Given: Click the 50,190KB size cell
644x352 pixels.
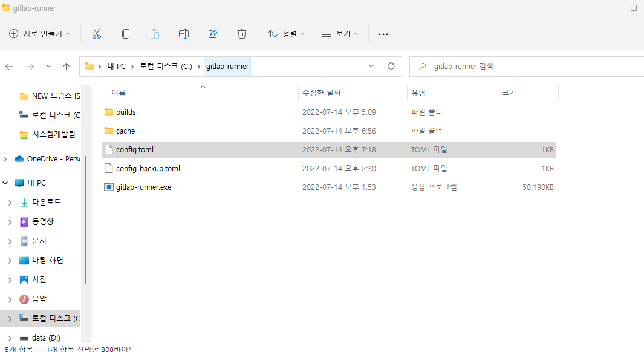Looking at the screenshot, I should click(x=538, y=187).
